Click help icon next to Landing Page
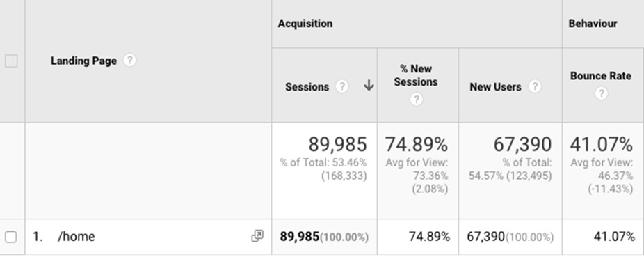The width and height of the screenshot is (644, 257). pyautogui.click(x=129, y=61)
